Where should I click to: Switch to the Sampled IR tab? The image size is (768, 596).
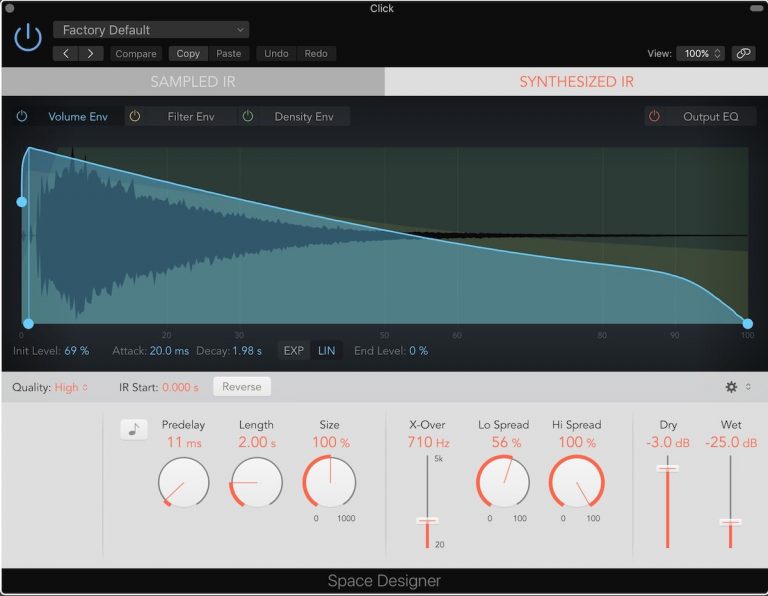click(x=193, y=82)
